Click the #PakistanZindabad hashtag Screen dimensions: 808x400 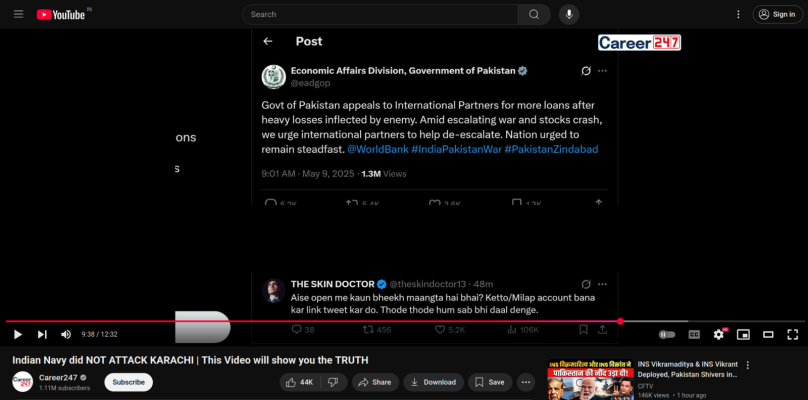click(x=551, y=149)
